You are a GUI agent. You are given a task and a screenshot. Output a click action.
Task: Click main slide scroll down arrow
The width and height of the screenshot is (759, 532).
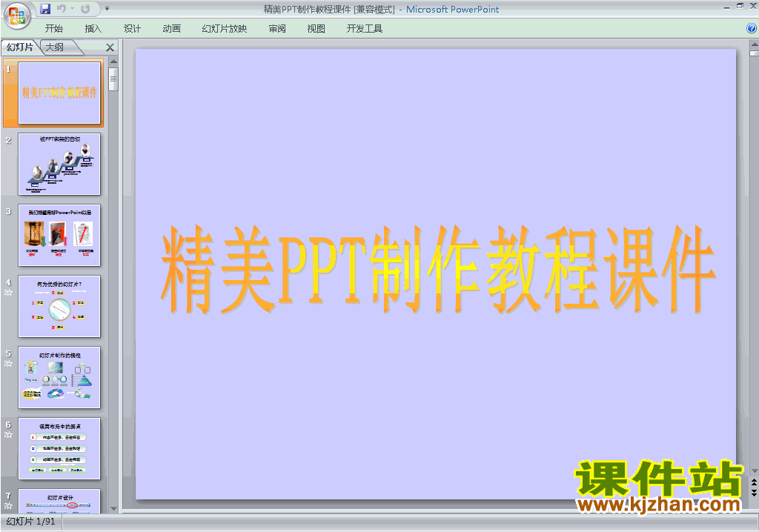[x=754, y=471]
